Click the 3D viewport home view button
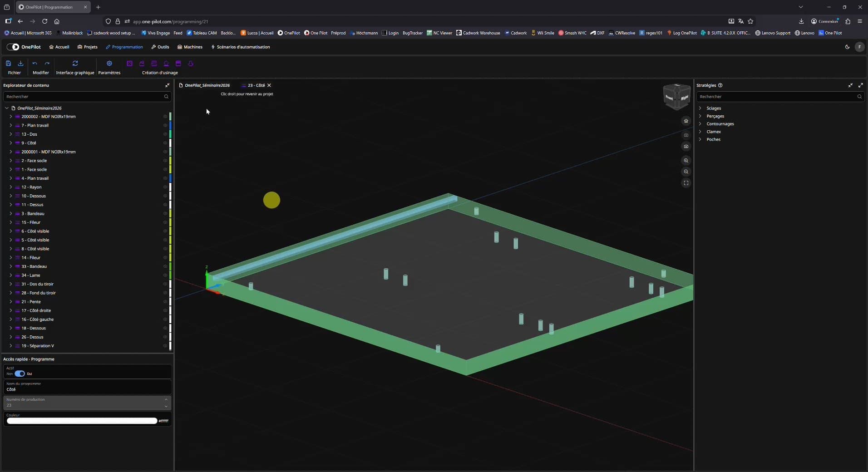The height and width of the screenshot is (472, 868). click(686, 121)
